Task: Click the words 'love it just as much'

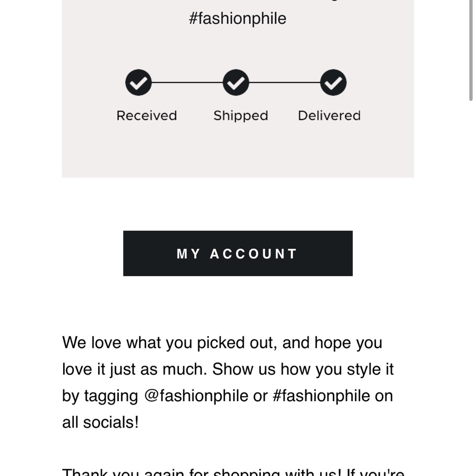Action: click(135, 370)
